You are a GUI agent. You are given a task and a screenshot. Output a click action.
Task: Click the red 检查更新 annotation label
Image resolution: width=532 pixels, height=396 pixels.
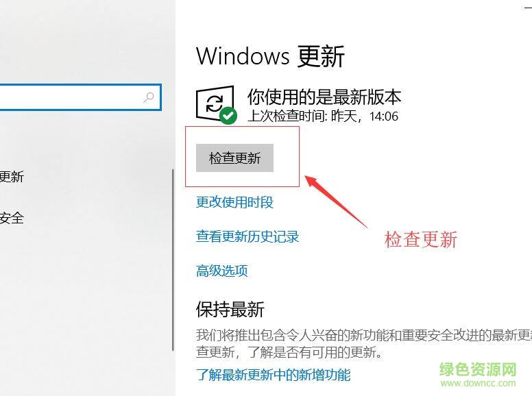tap(421, 239)
